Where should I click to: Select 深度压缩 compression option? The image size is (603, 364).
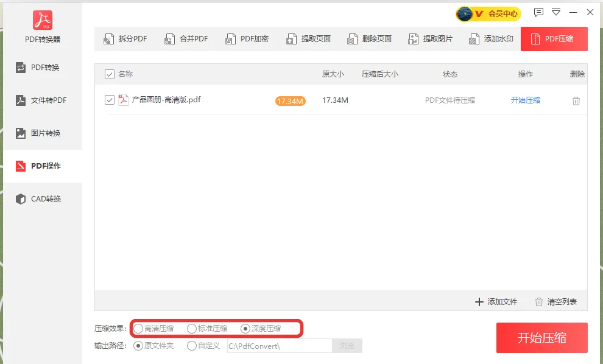click(x=261, y=329)
